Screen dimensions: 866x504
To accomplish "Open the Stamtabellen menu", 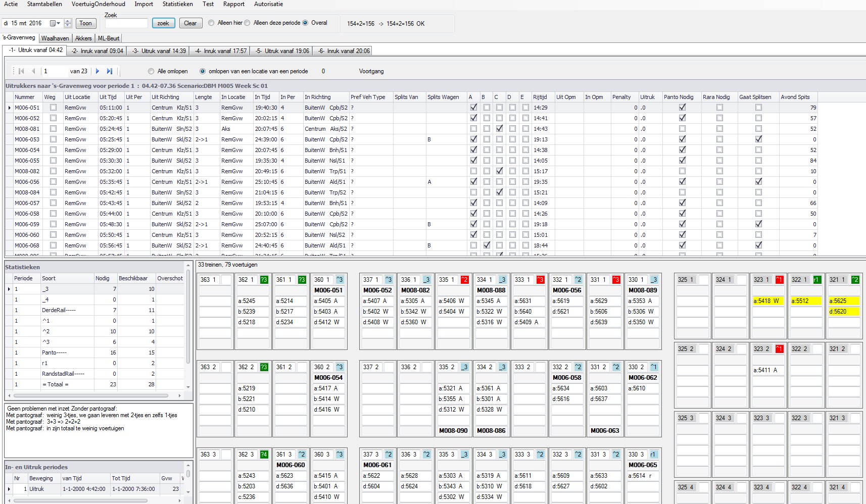I will pos(44,4).
